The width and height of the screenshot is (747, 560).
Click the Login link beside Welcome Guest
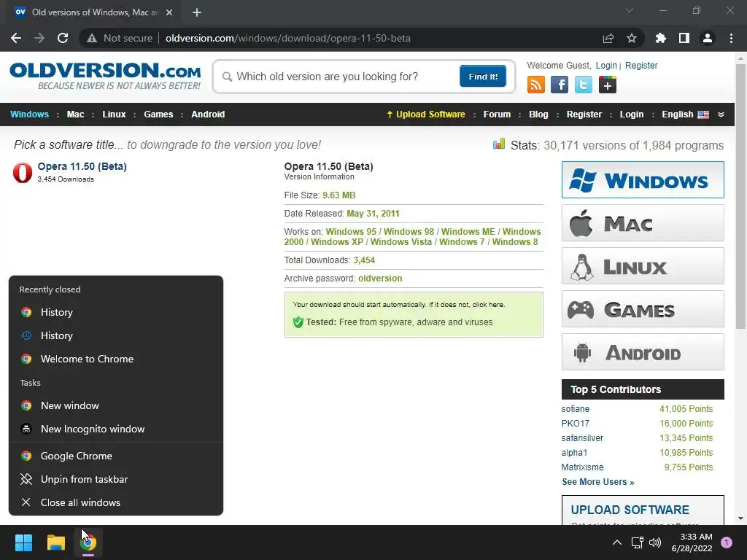pyautogui.click(x=606, y=65)
